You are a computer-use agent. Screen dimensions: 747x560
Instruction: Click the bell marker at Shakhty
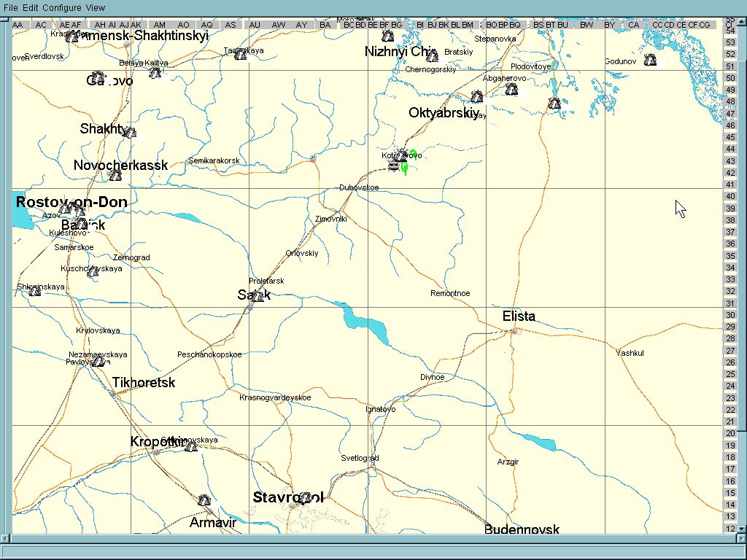(130, 133)
